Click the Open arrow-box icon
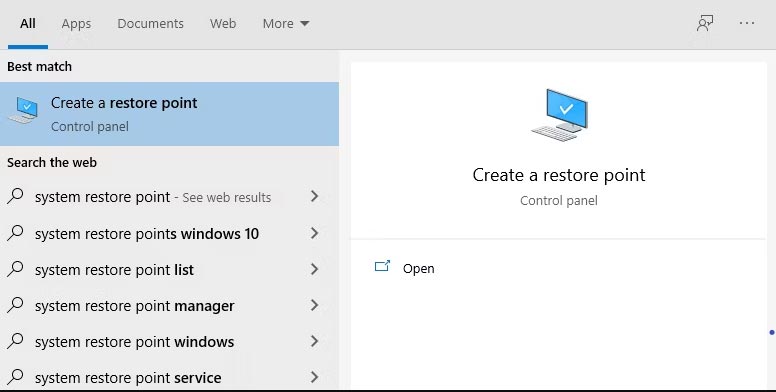The height and width of the screenshot is (392, 776). 382,267
